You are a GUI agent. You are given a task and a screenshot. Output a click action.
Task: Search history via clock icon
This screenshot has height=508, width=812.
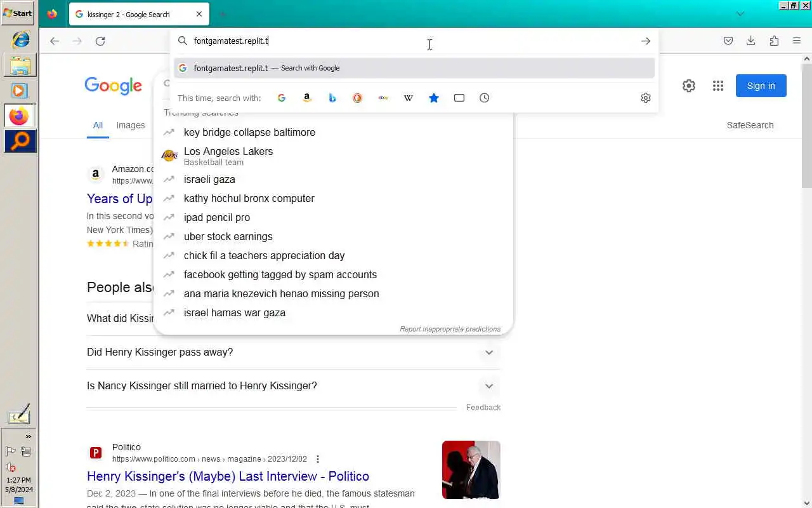tap(485, 98)
